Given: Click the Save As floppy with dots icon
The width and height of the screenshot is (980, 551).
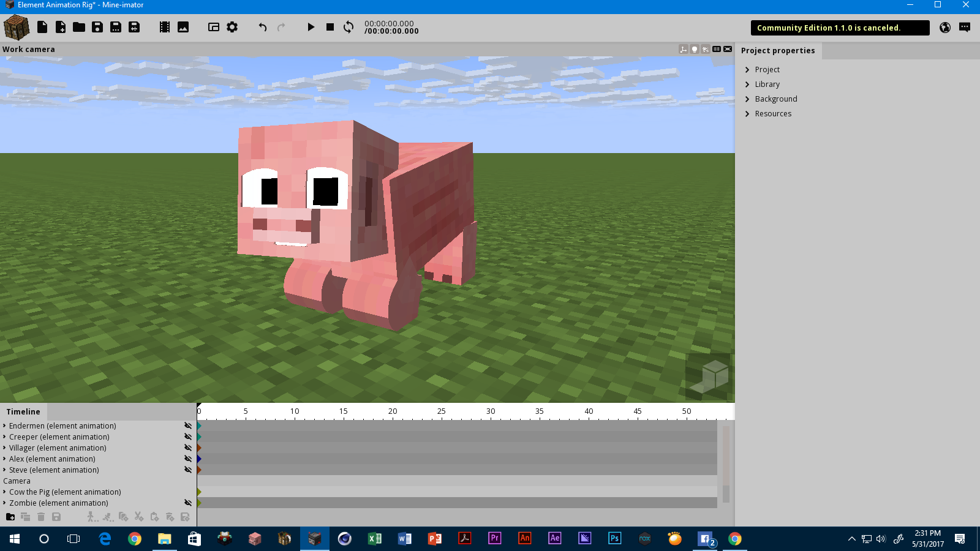Looking at the screenshot, I should click(116, 27).
